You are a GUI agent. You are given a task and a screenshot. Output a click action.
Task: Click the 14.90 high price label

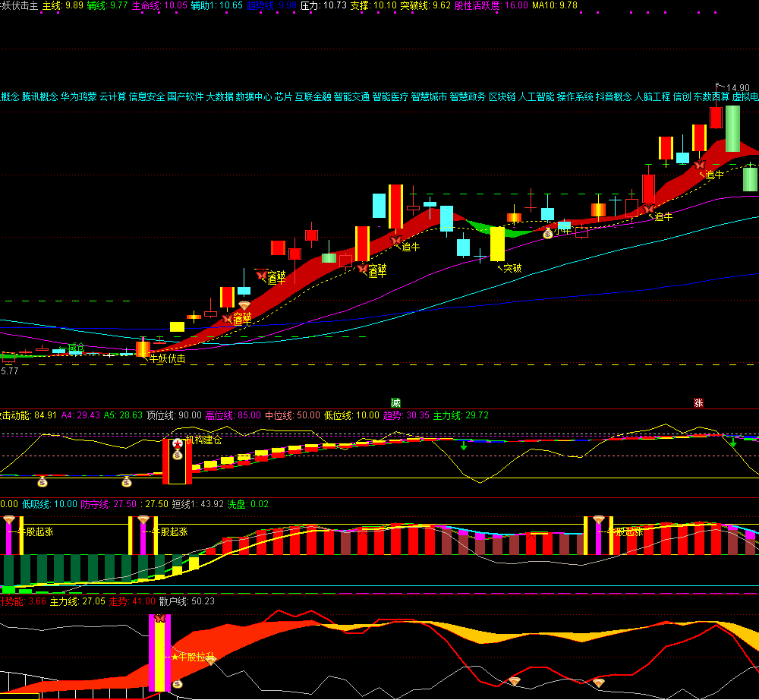(x=737, y=88)
